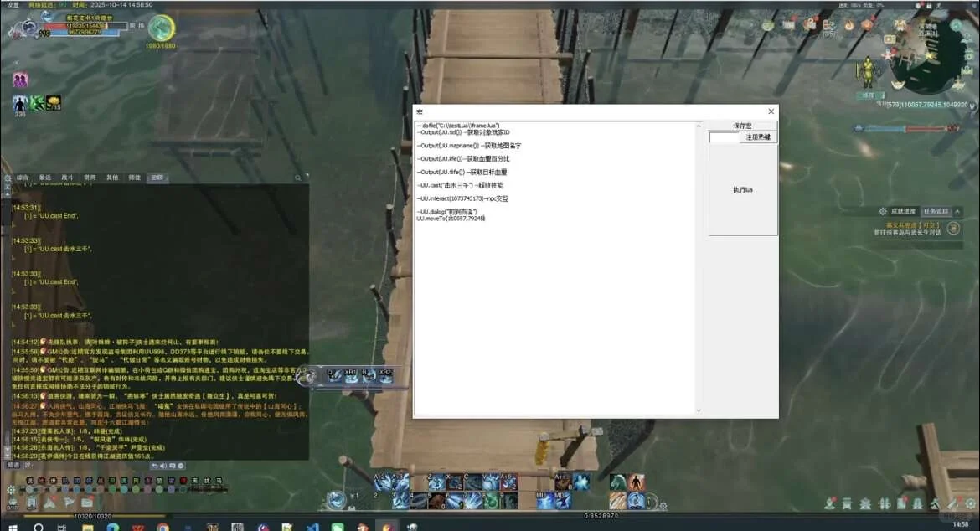Screen dimensions: 980x531
Task: Click the round swirl skill orb left of hotbar
Action: [336, 499]
